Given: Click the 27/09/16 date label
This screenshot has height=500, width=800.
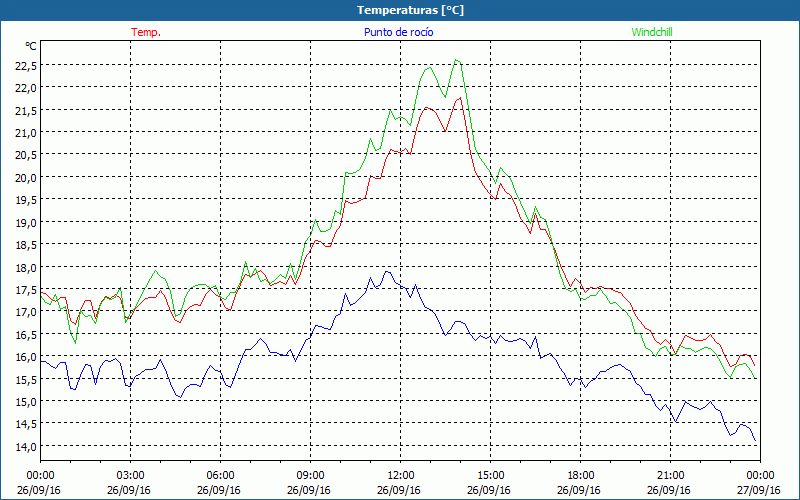Looking at the screenshot, I should [x=759, y=490].
